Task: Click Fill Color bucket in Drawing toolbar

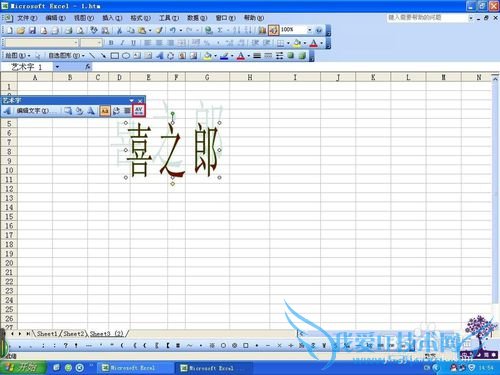Action: pyautogui.click(x=208, y=56)
